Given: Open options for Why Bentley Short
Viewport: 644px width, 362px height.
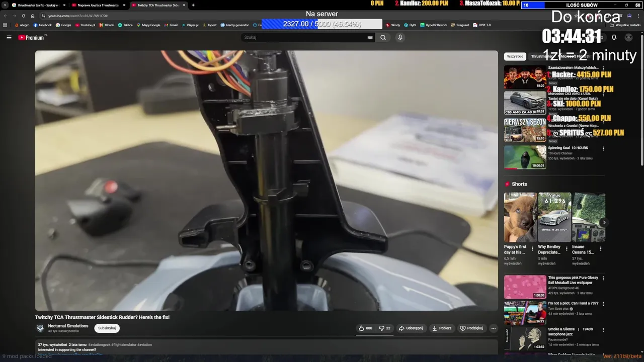Looking at the screenshot, I should point(567,248).
